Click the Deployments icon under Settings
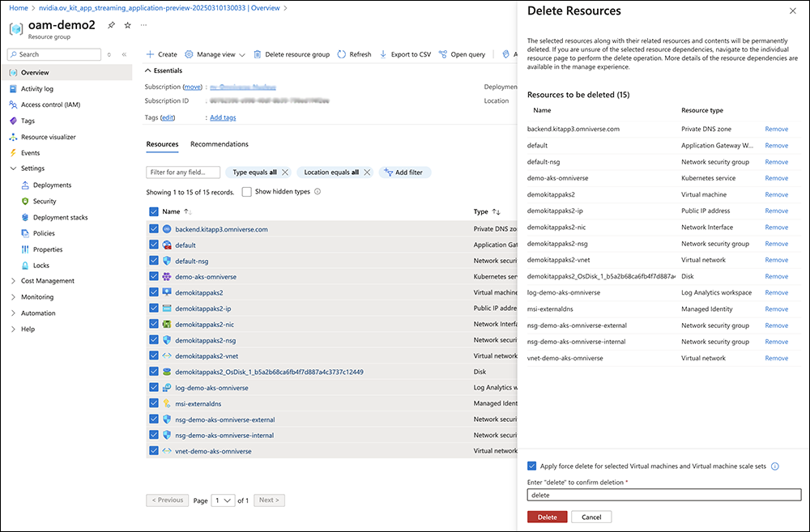The image size is (810, 532). pyautogui.click(x=25, y=185)
